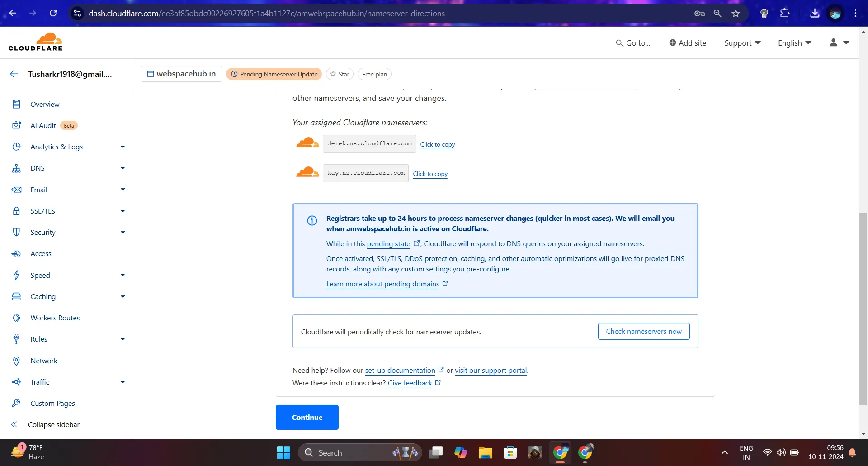Image resolution: width=868 pixels, height=466 pixels.
Task: Click the DNS network tree icon
Action: 16,168
